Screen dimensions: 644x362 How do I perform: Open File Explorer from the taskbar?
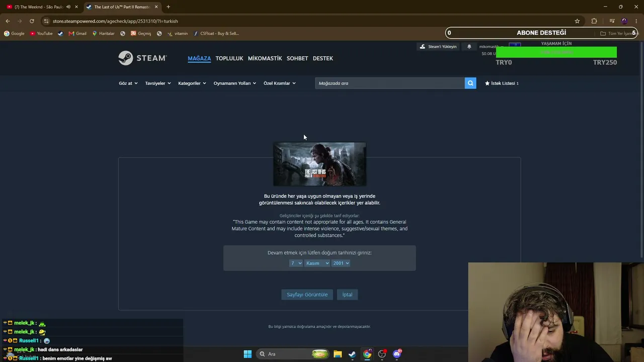338,354
